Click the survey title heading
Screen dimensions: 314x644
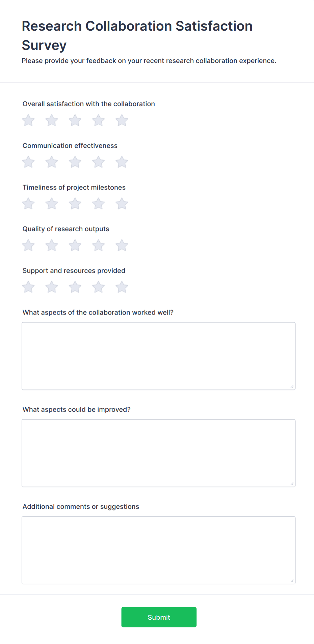coord(137,35)
